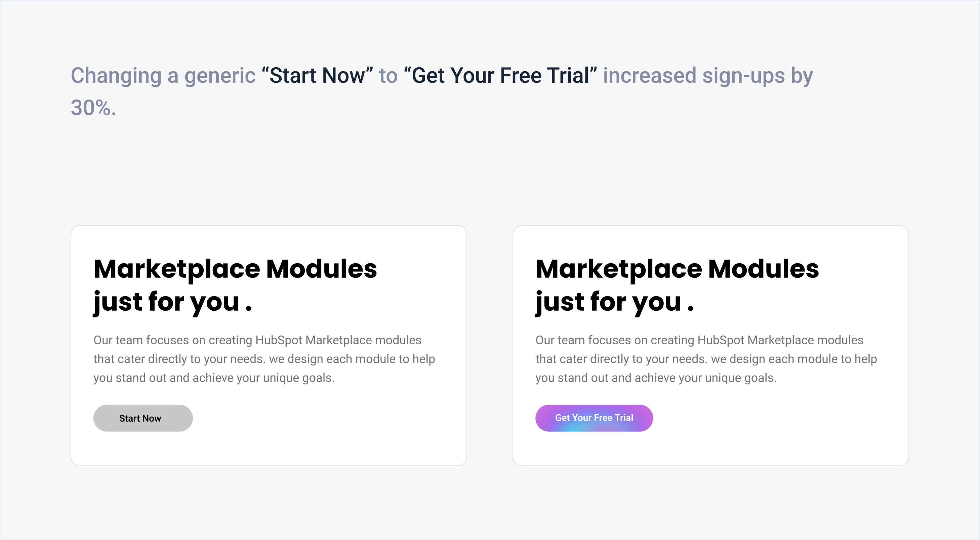Click "Changing a generic" at the headline start

coord(163,75)
